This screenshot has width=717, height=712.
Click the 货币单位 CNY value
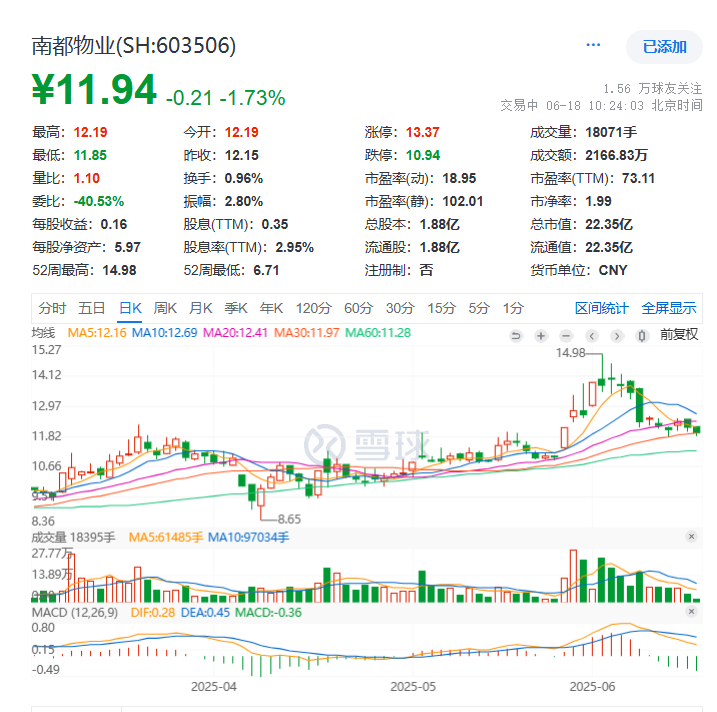pyautogui.click(x=613, y=270)
